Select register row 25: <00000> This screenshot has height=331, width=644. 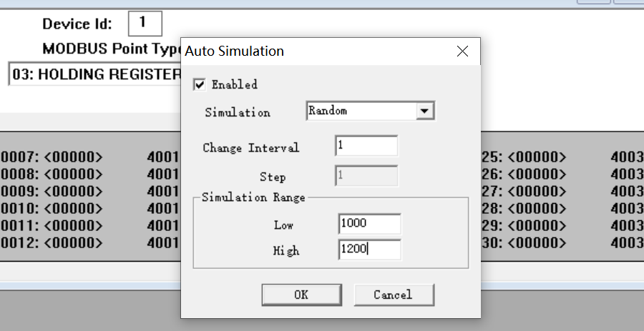tap(524, 157)
